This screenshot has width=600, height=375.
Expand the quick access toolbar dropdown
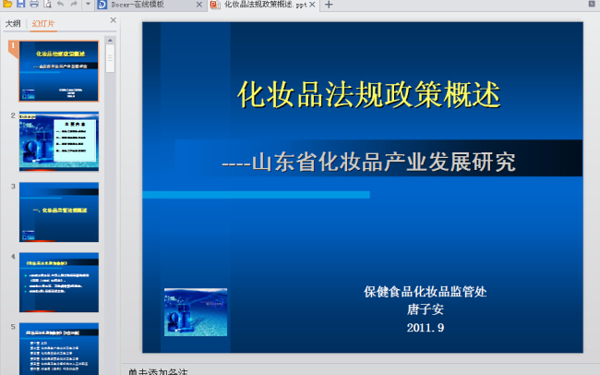coord(88,5)
